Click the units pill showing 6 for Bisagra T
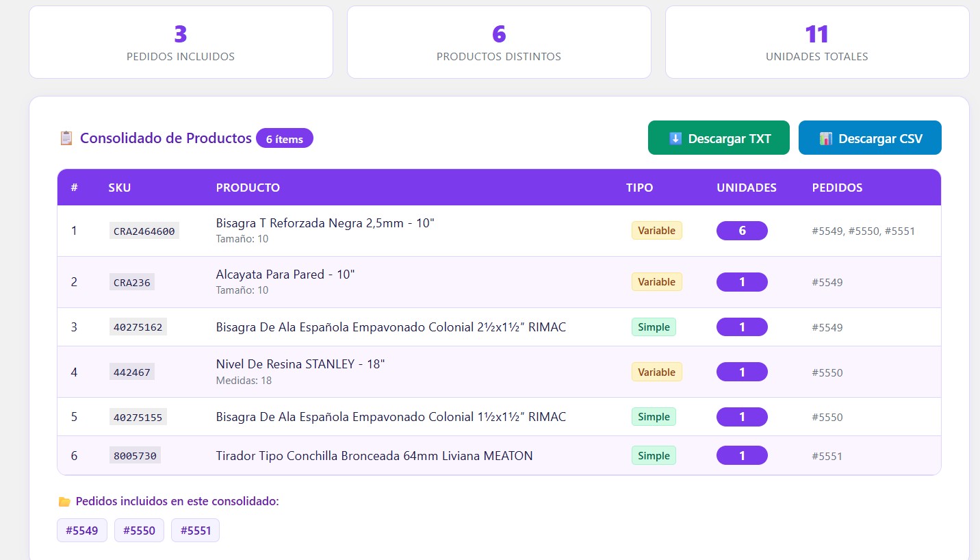This screenshot has width=980, height=560. pos(742,231)
